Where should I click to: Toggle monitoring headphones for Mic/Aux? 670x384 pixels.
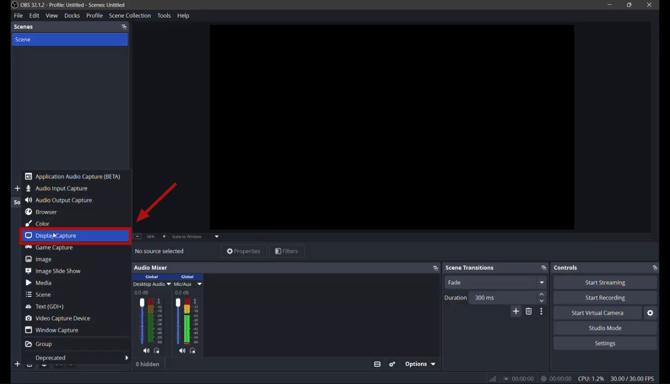pos(193,351)
